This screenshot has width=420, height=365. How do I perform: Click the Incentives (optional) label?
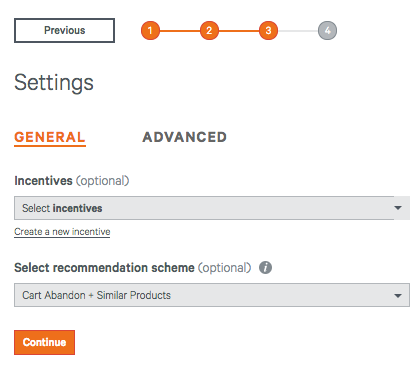pyautogui.click(x=72, y=181)
